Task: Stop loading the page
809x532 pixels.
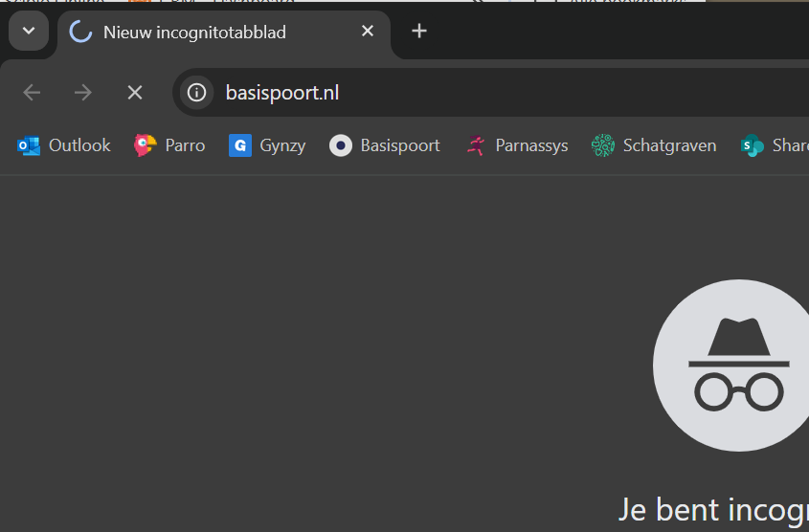Action: coord(135,93)
